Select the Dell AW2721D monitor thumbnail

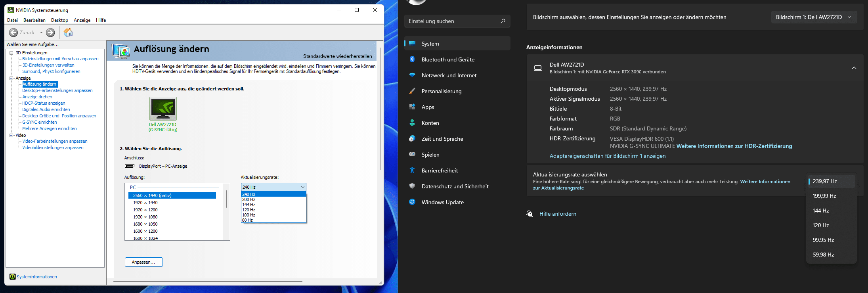pyautogui.click(x=163, y=109)
